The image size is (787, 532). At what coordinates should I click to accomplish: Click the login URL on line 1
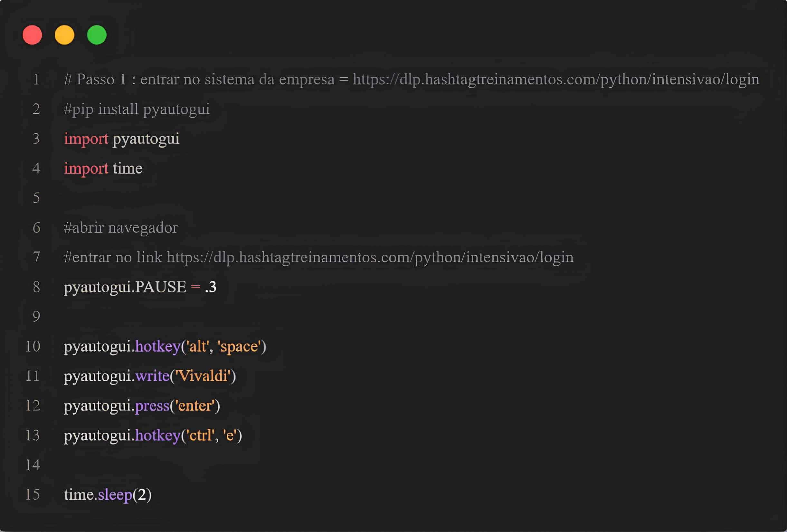556,79
